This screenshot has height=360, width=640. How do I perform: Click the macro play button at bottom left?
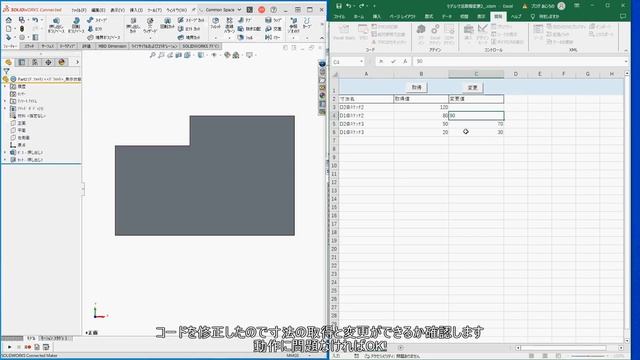click(9, 347)
